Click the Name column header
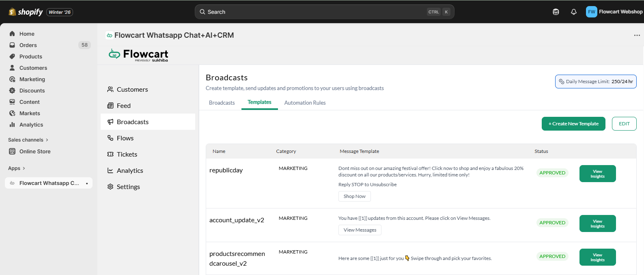Image resolution: width=644 pixels, height=275 pixels. pos(219,151)
